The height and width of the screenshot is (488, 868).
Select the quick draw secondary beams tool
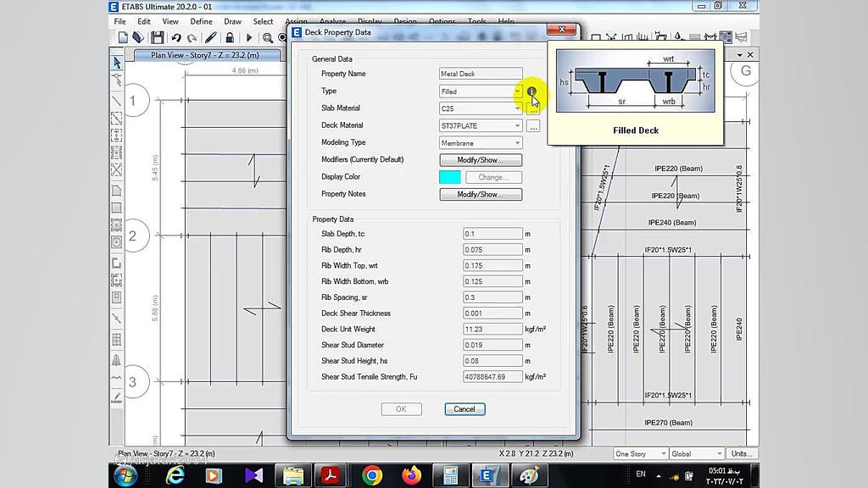coord(117,152)
